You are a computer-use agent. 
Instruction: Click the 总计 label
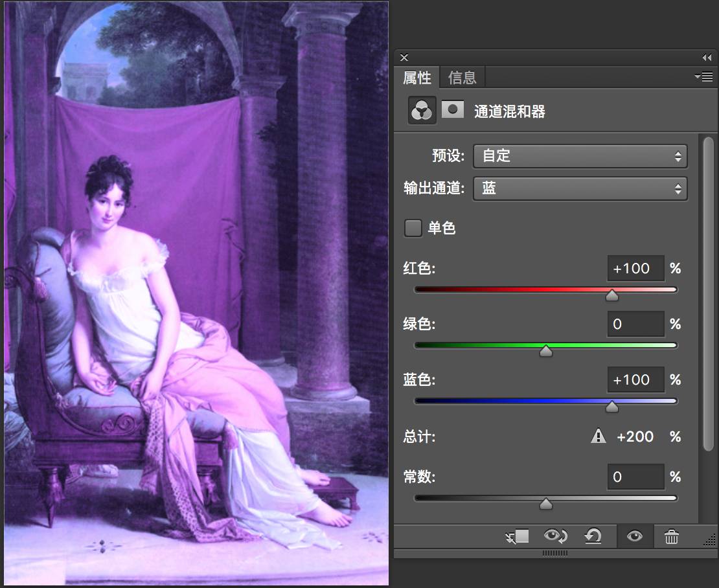[x=419, y=436]
